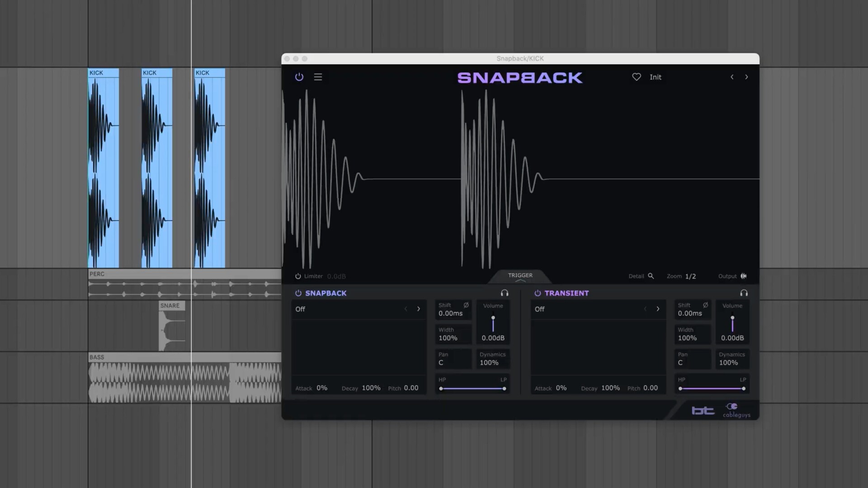Change the Zoom 1/2 setting

pos(690,276)
